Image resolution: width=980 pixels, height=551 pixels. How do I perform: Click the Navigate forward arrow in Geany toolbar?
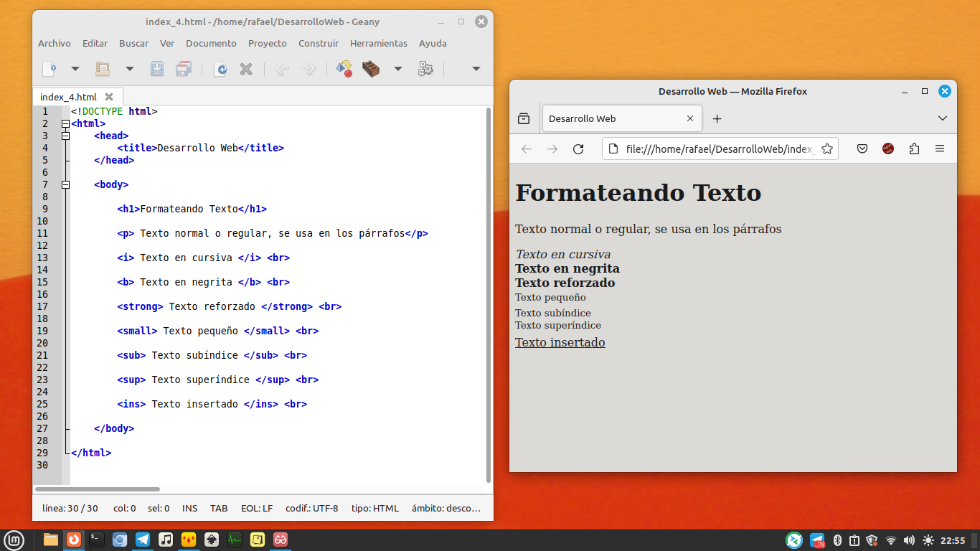[308, 69]
